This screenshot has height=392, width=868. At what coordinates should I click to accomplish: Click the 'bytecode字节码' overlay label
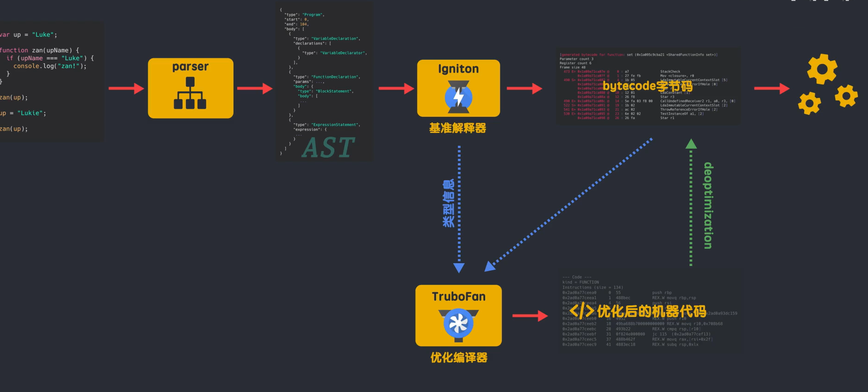647,86
